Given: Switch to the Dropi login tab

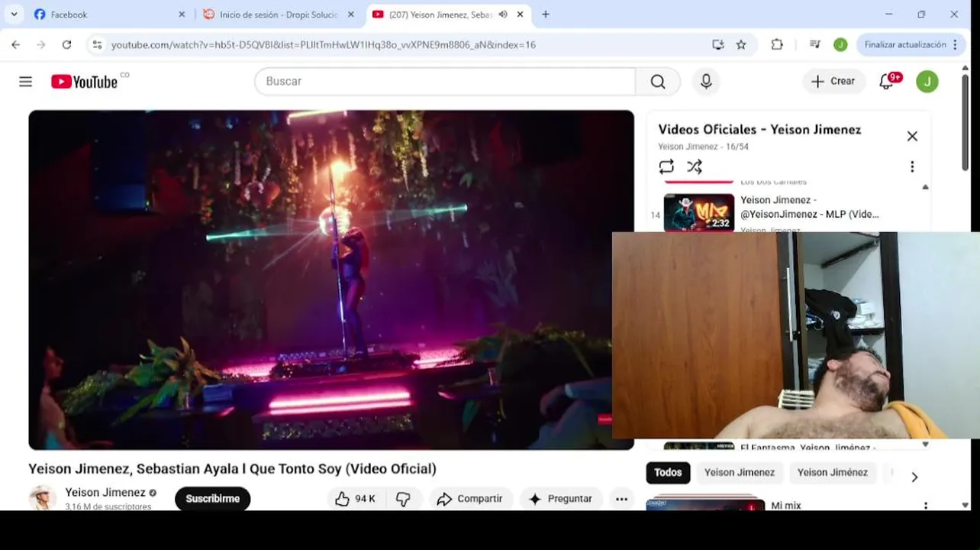Looking at the screenshot, I should click(279, 15).
